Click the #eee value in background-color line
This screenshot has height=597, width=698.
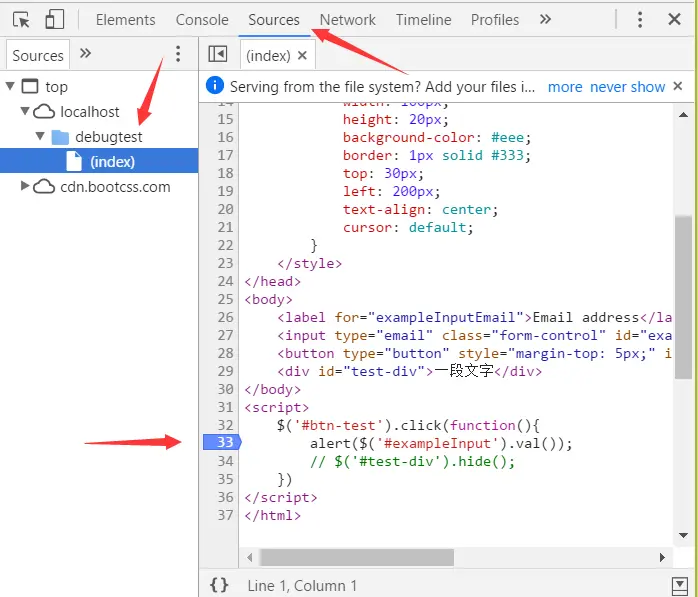coord(507,137)
